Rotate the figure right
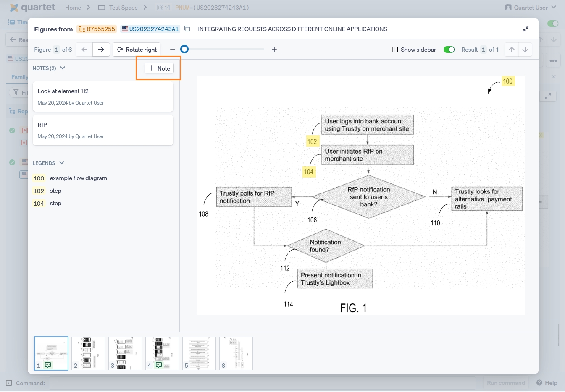This screenshot has width=565, height=392. pyautogui.click(x=137, y=50)
